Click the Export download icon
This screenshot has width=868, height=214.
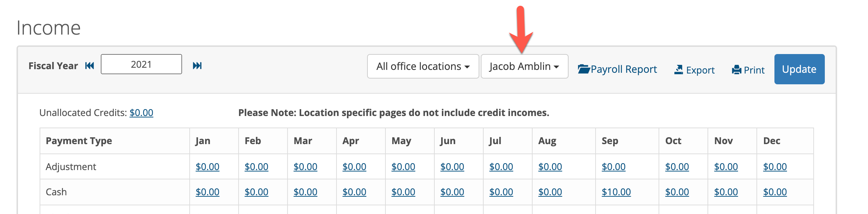(x=679, y=70)
